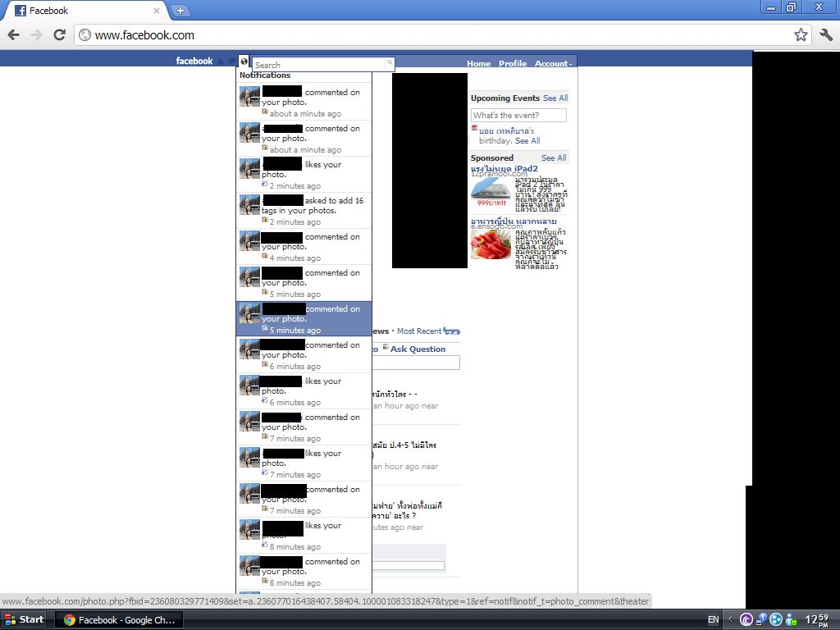This screenshot has width=840, height=630.
Task: Click See All next to Sponsored
Action: click(554, 158)
